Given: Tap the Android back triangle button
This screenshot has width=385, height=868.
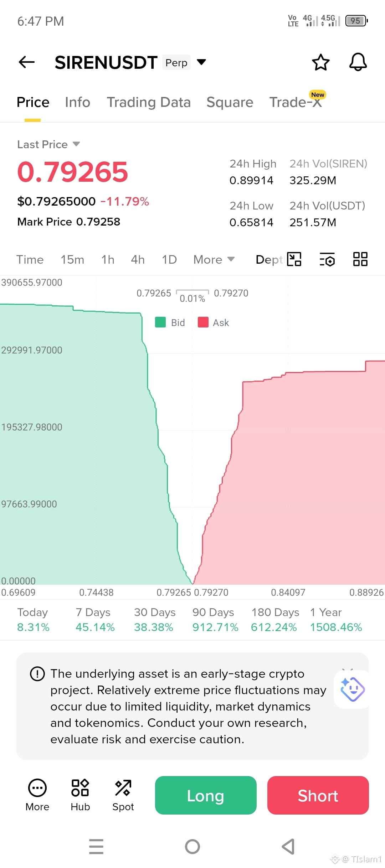Looking at the screenshot, I should coord(288,847).
